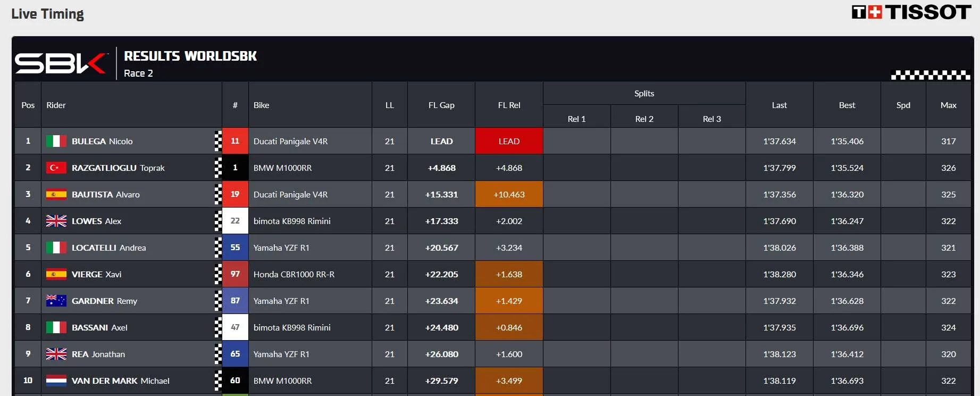Click the Spanish flag beside Bautista Alvaro
Viewport: 980px width, 396px height.
tap(56, 194)
